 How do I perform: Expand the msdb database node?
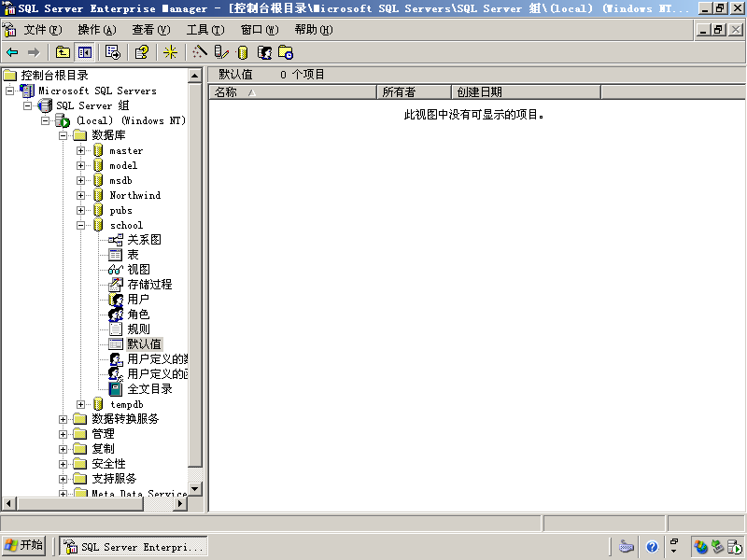(81, 180)
